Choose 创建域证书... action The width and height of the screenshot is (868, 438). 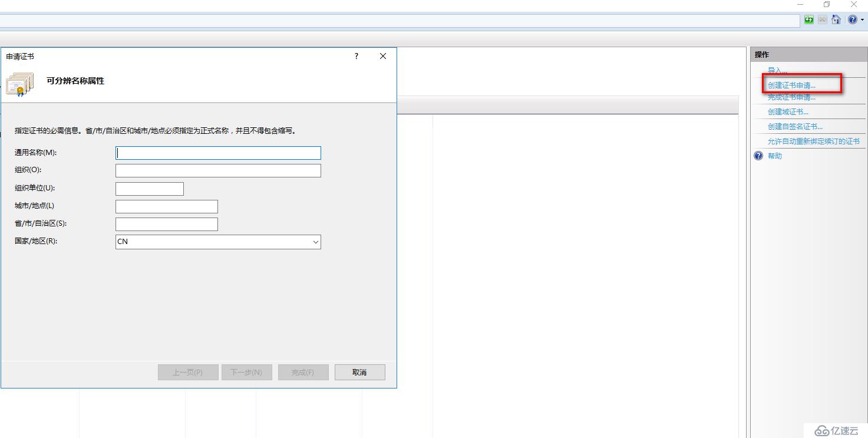coord(788,111)
